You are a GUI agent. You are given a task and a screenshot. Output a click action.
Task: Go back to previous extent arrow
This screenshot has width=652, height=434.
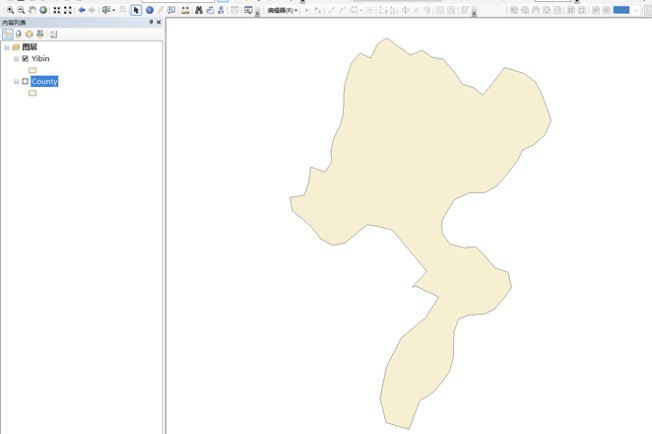click(82, 10)
